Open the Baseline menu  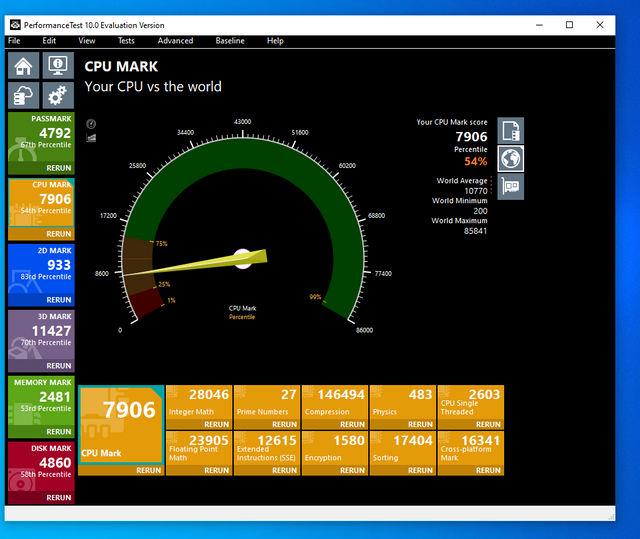(x=230, y=41)
